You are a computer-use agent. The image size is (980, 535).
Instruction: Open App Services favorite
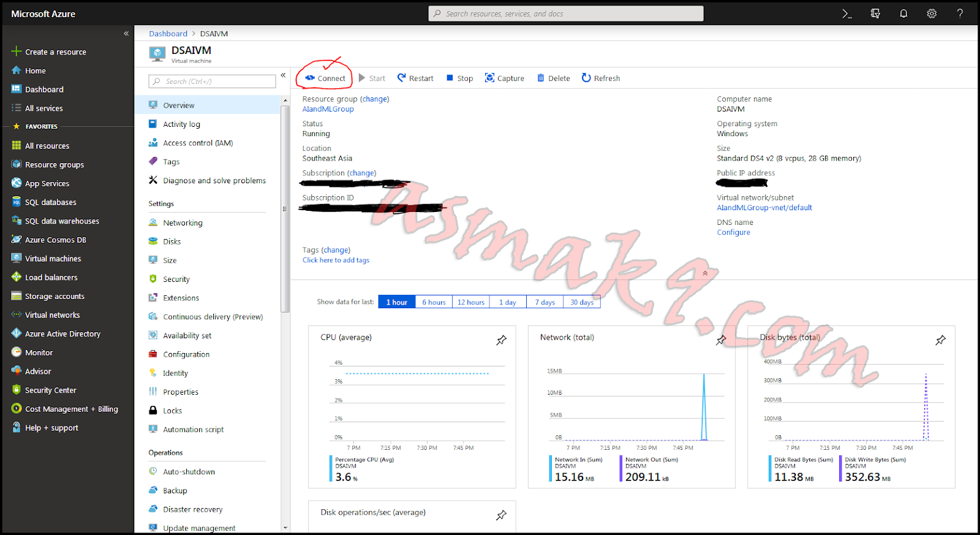pos(40,184)
